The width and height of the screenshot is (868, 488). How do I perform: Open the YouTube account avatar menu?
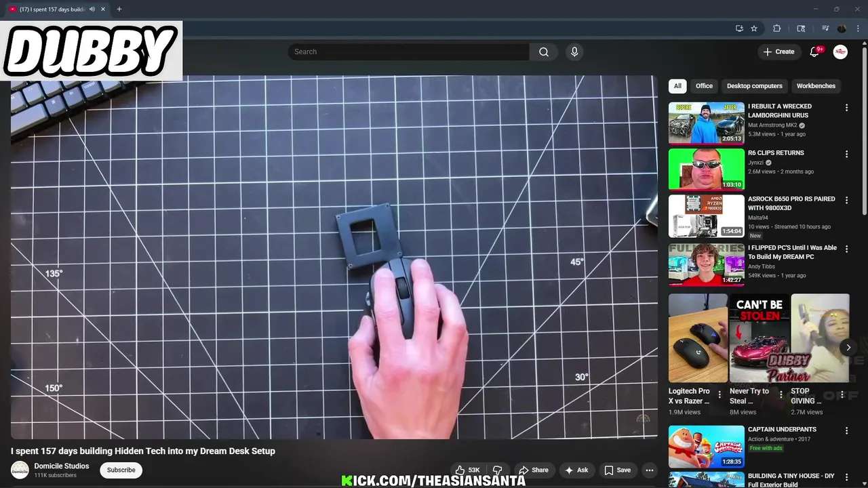point(840,52)
